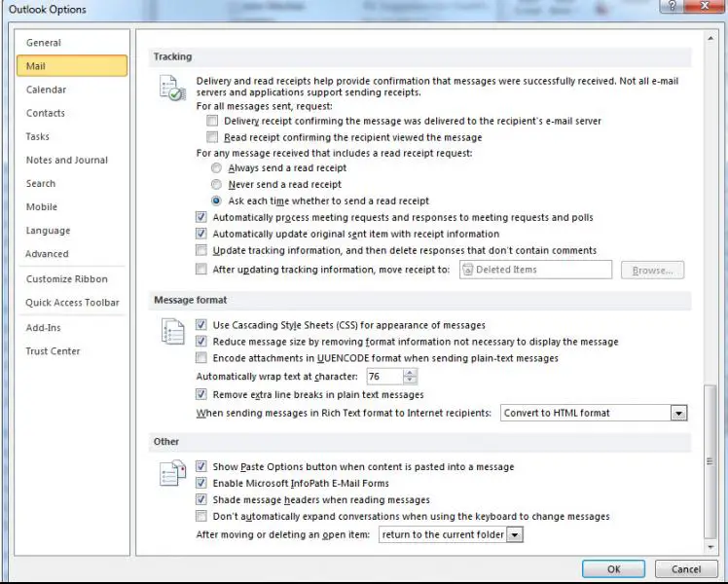
Task: Click the Other section paste documents icon
Action: (172, 473)
